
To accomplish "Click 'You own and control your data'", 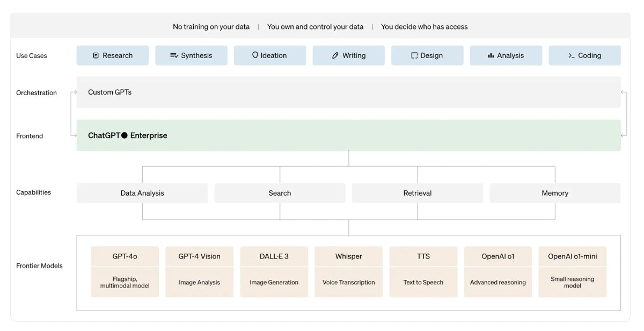I will tap(316, 26).
